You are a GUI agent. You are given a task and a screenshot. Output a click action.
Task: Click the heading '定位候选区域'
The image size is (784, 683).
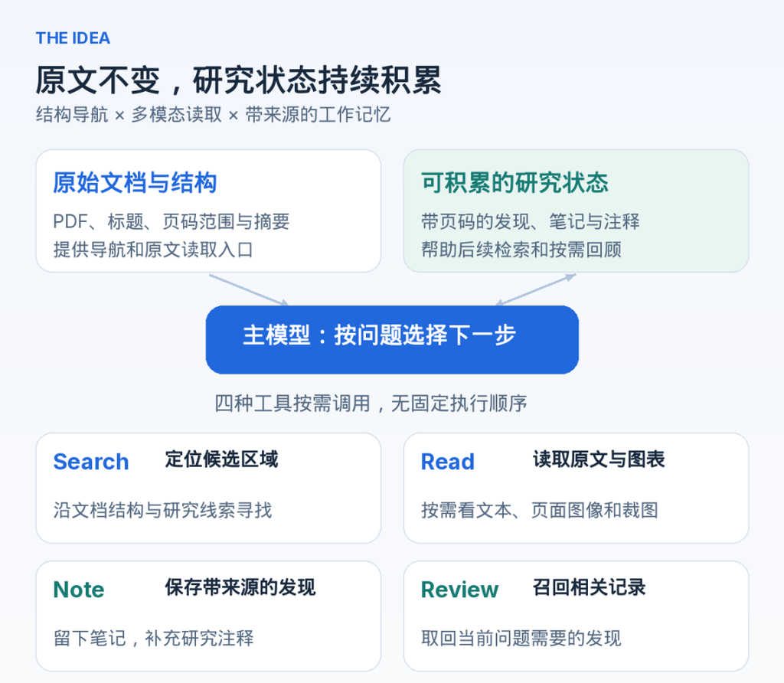(x=221, y=459)
